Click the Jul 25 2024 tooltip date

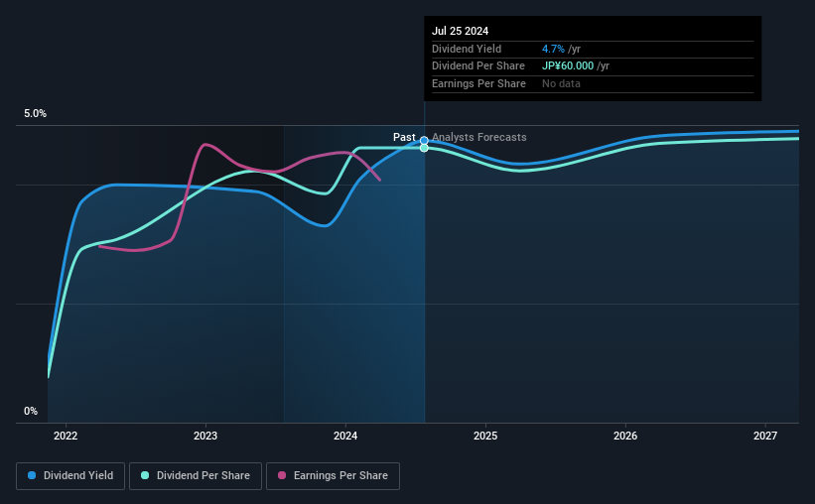460,31
